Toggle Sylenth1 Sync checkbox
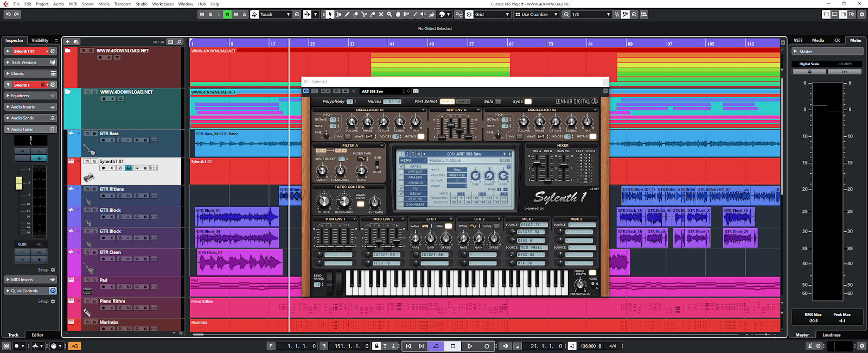Screen dimensions: 868x353 [x=528, y=101]
